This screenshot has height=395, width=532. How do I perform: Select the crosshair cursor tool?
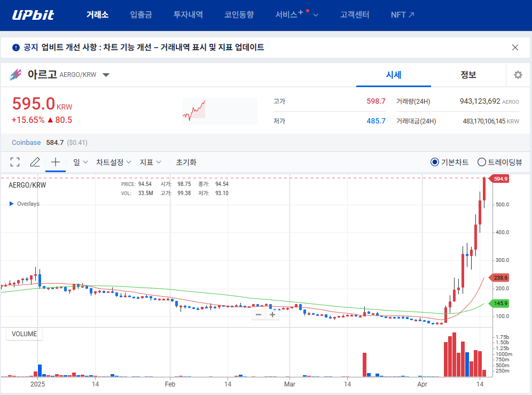click(x=56, y=162)
